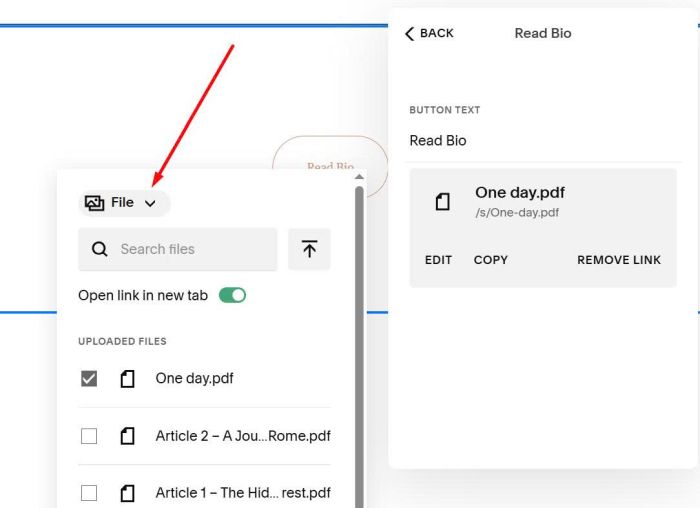Image resolution: width=700 pixels, height=508 pixels.
Task: Click REMOVE LINK in the link card
Action: click(x=619, y=260)
